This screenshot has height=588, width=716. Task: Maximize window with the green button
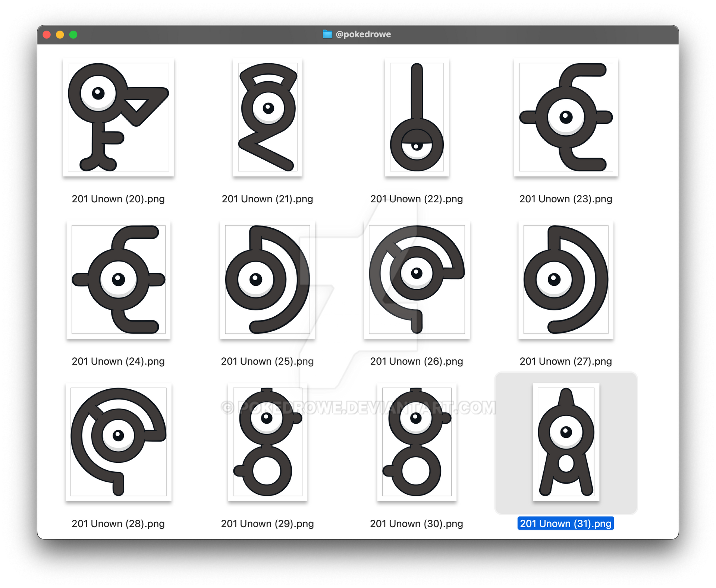(73, 35)
